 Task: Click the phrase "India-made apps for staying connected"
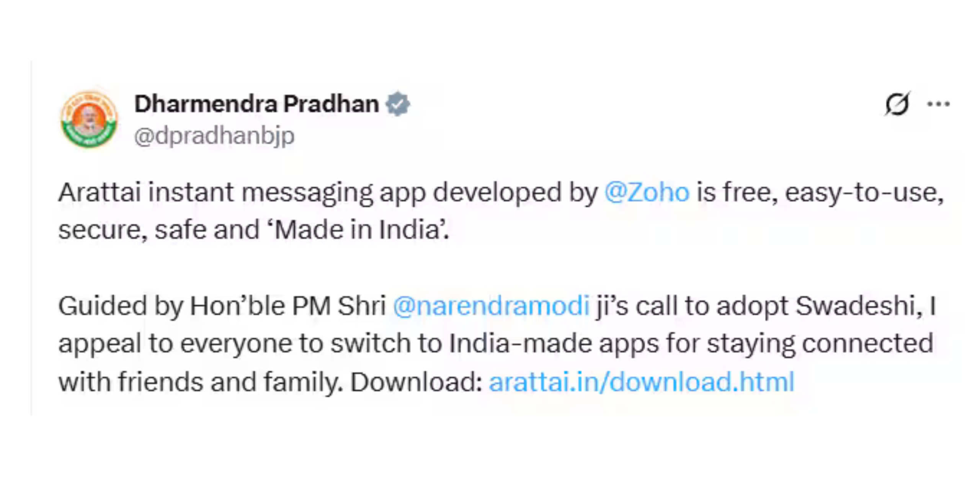pos(691,344)
